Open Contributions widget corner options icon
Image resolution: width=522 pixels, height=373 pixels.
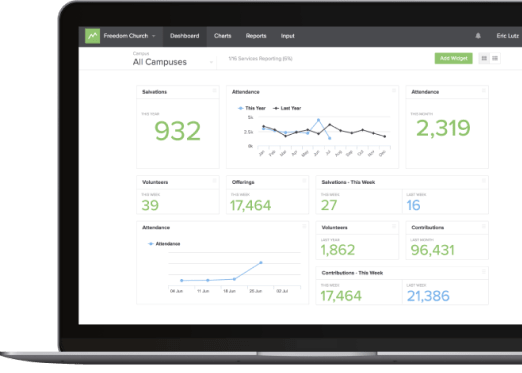pos(484,226)
